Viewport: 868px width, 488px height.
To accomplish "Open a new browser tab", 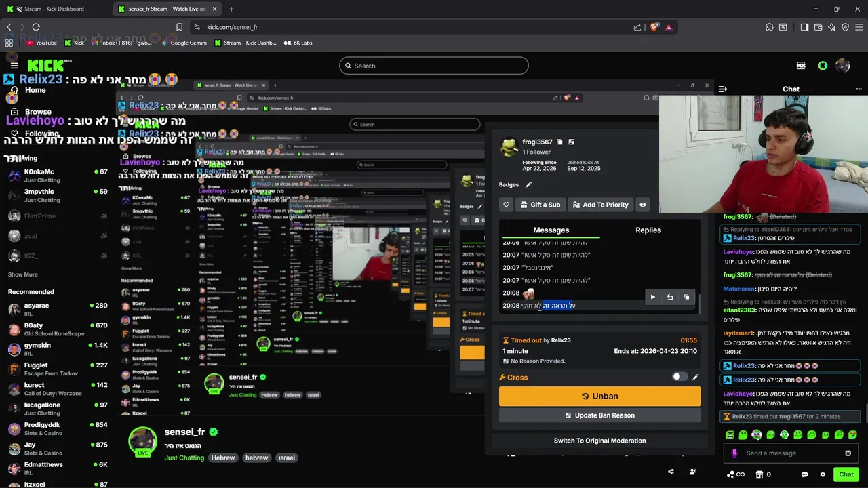I will click(x=231, y=9).
